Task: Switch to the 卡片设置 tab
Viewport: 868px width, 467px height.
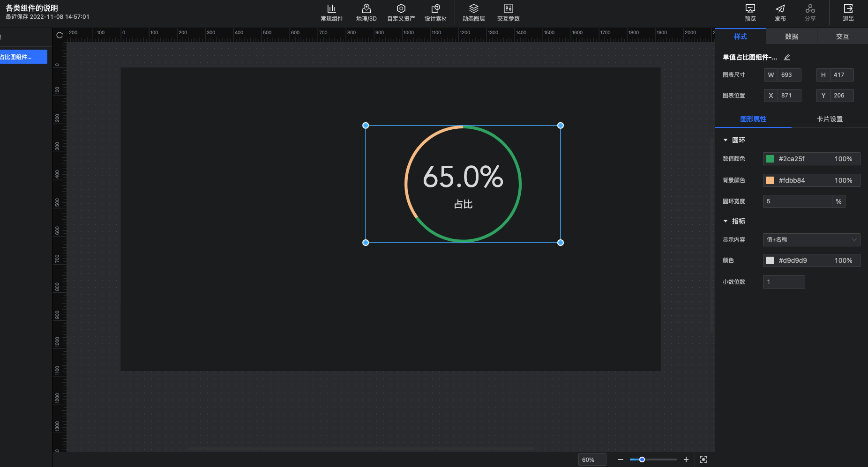Action: click(830, 119)
